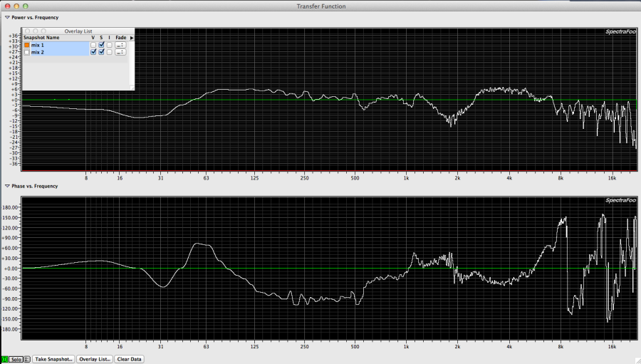Click the small options icon beside Solo
This screenshot has height=364, width=641.
(x=27, y=359)
